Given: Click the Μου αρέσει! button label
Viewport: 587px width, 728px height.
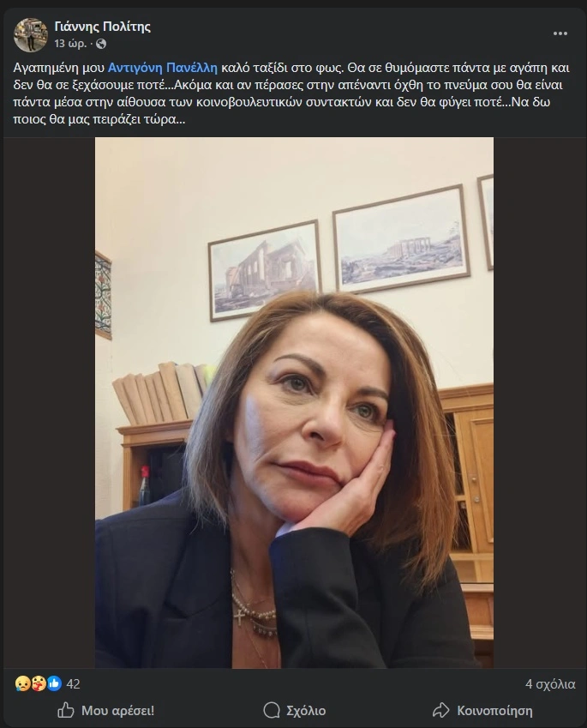Looking at the screenshot, I should 118,711.
